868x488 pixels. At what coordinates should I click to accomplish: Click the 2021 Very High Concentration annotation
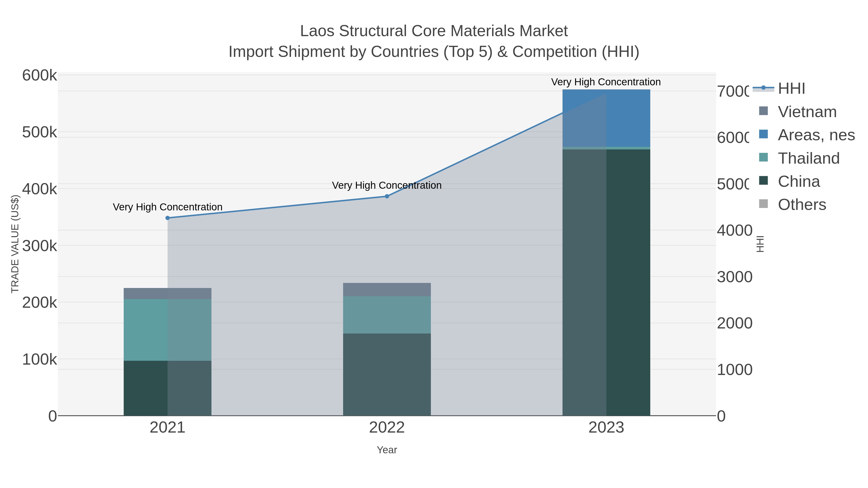point(168,207)
